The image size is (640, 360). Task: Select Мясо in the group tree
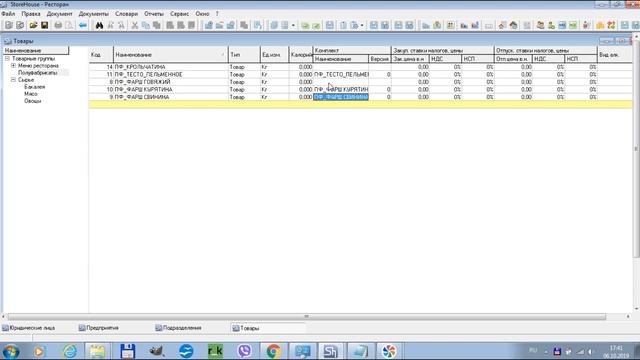31,94
